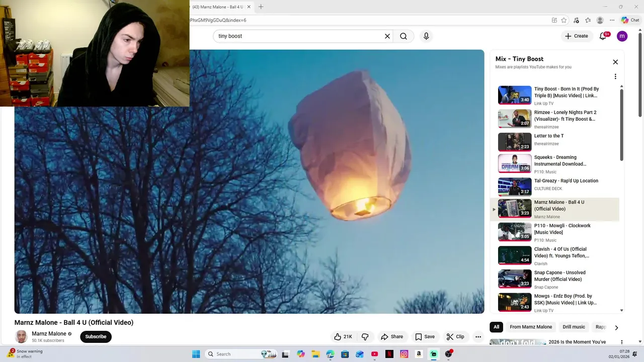644x362 pixels.
Task: Open YouTube notifications bell
Action: pyautogui.click(x=603, y=36)
